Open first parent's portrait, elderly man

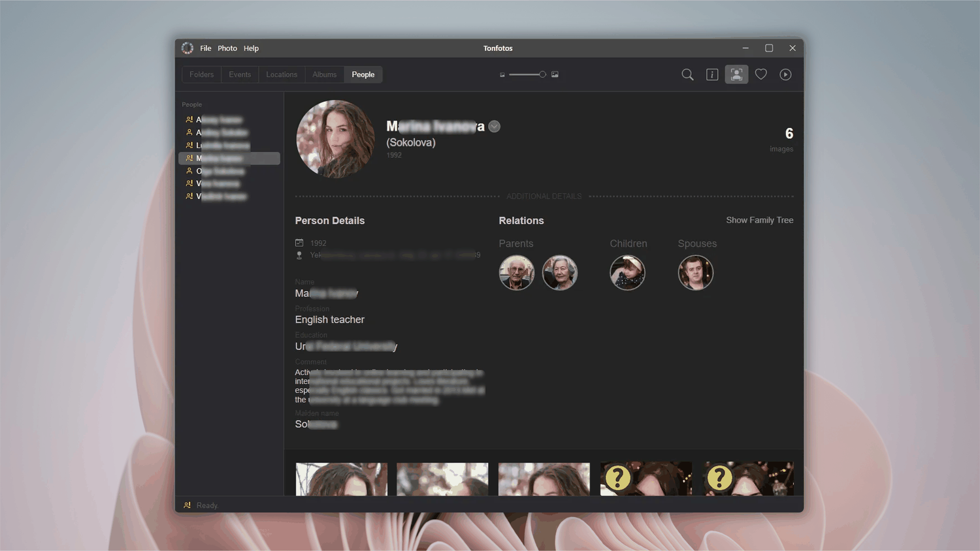click(517, 272)
